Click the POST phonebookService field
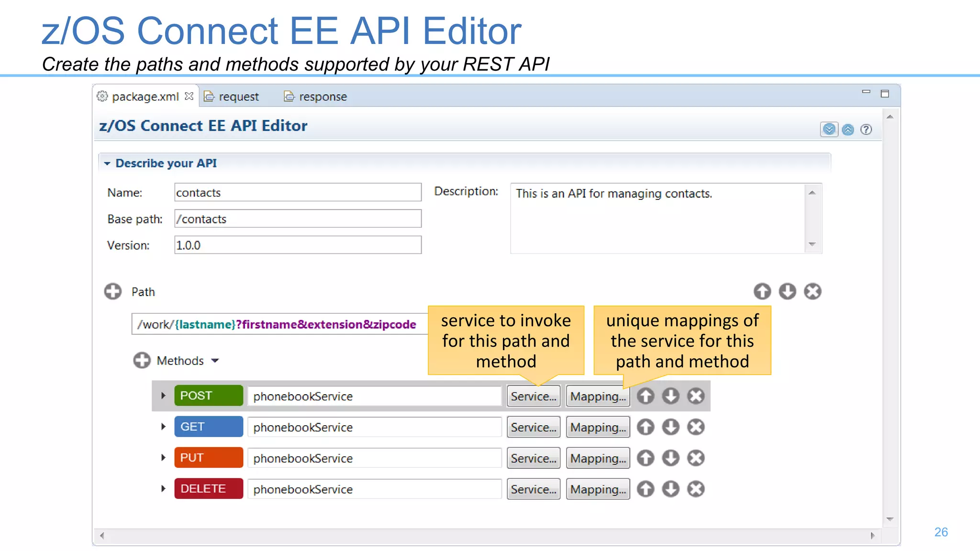Image resolution: width=980 pixels, height=551 pixels. (375, 396)
